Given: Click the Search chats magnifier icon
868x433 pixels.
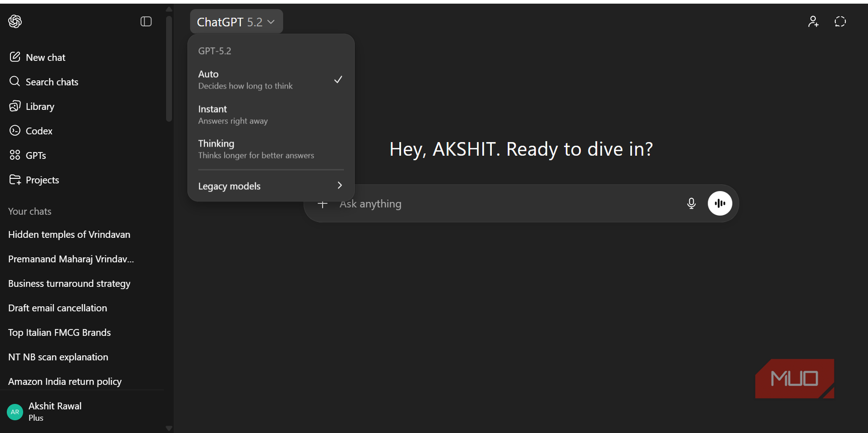Looking at the screenshot, I should click(x=15, y=82).
